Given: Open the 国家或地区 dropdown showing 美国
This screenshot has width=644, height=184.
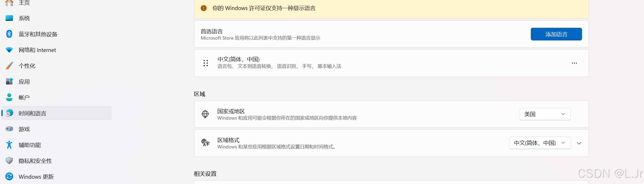Looking at the screenshot, I should [x=545, y=114].
